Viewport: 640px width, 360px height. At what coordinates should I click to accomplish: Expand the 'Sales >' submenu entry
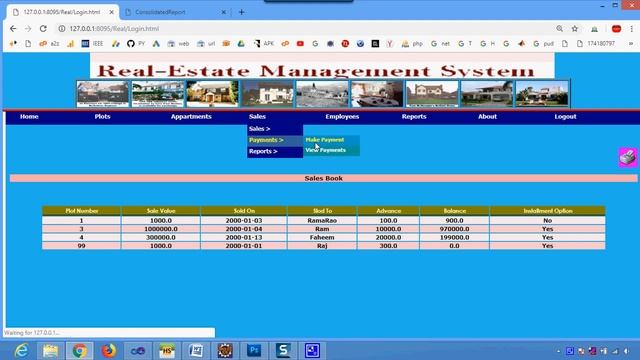click(x=275, y=129)
